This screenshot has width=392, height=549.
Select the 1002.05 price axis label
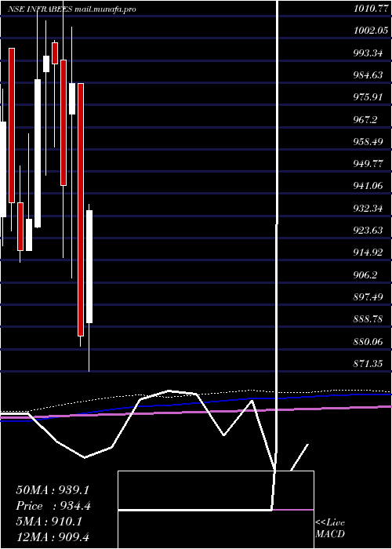click(x=370, y=31)
